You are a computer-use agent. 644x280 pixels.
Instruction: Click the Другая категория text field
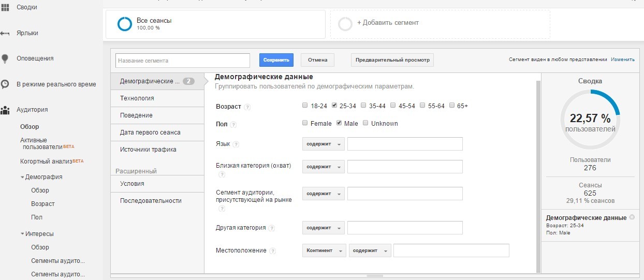pyautogui.click(x=405, y=228)
